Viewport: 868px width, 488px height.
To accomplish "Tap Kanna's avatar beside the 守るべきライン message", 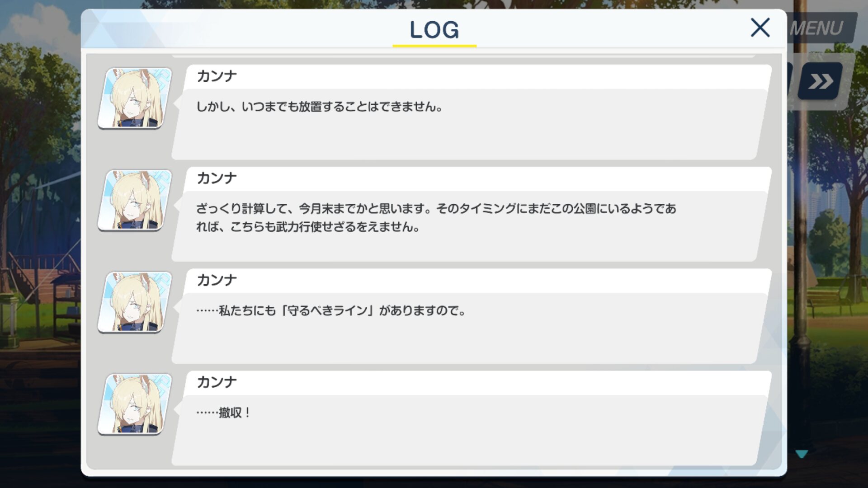I will point(135,302).
